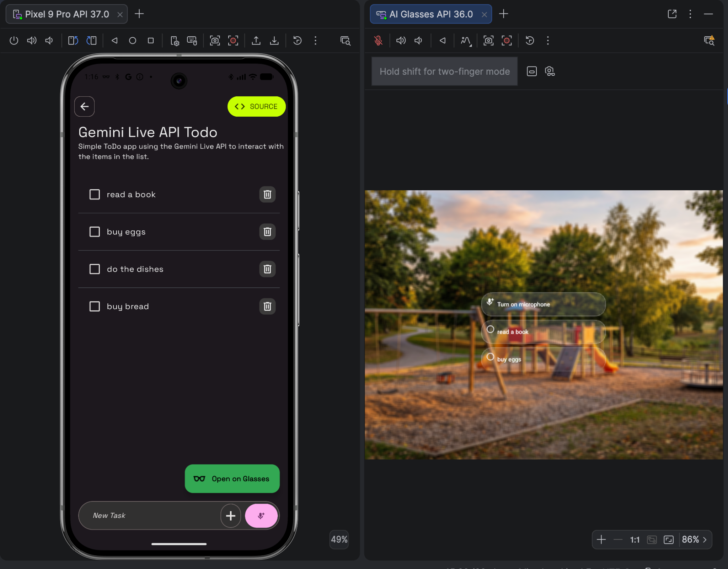Close the AI Glasses API 36.0 tab

coord(484,15)
